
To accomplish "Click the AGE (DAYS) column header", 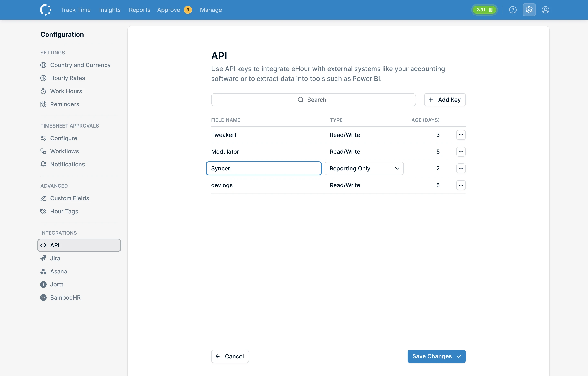I will [425, 120].
